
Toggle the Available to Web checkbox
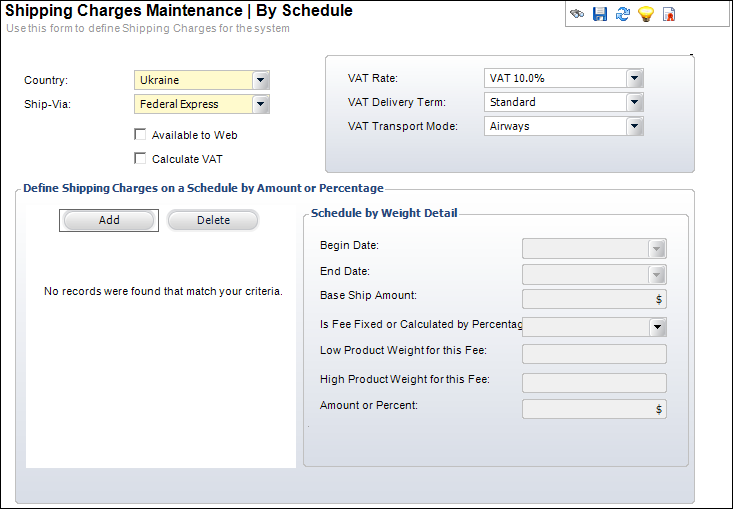point(140,135)
